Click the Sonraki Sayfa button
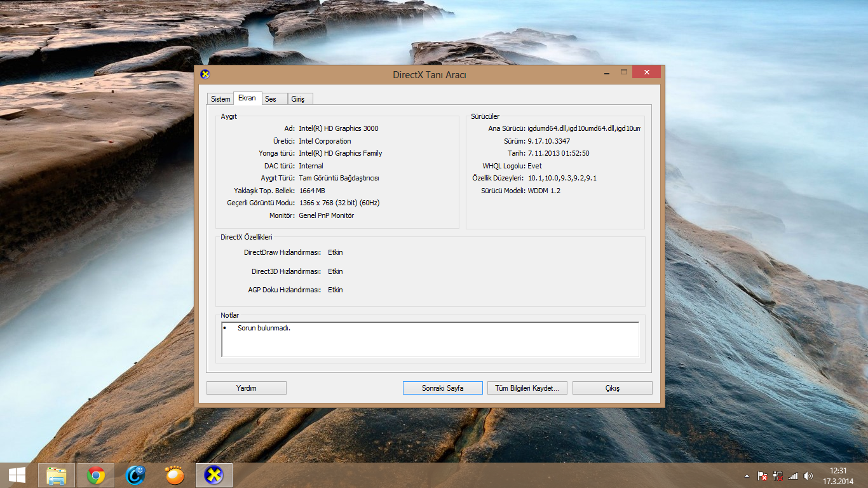This screenshot has height=488, width=868. pyautogui.click(x=443, y=388)
